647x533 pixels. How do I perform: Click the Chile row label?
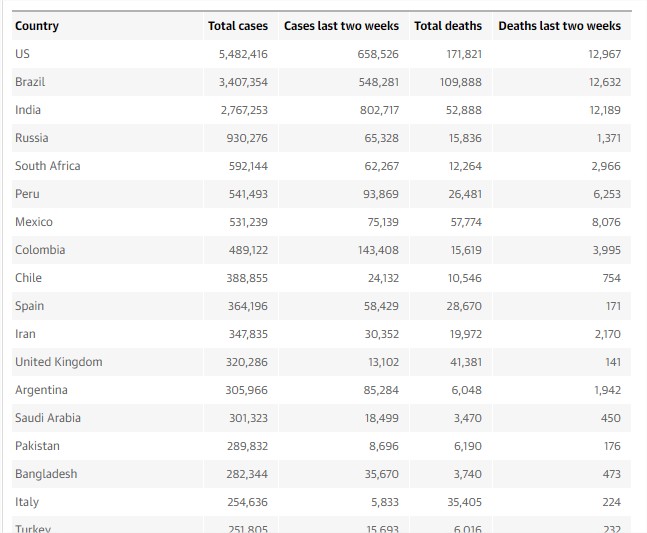[29, 278]
